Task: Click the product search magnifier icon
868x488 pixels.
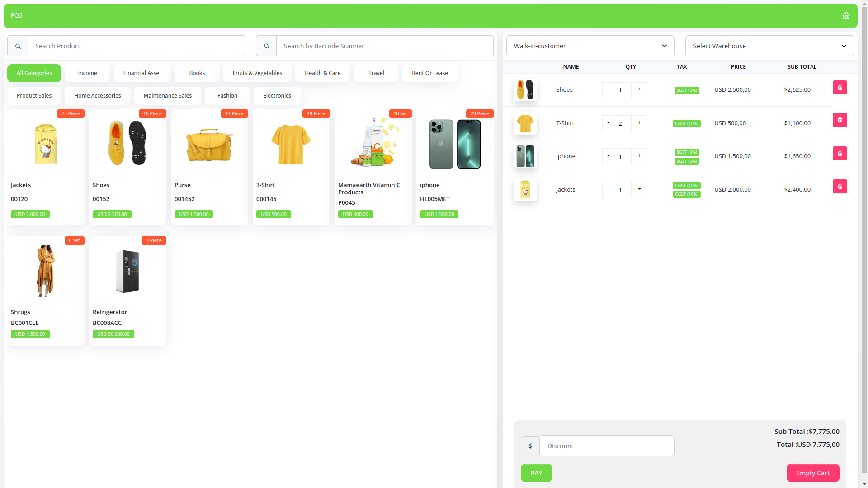Action: coord(18,46)
